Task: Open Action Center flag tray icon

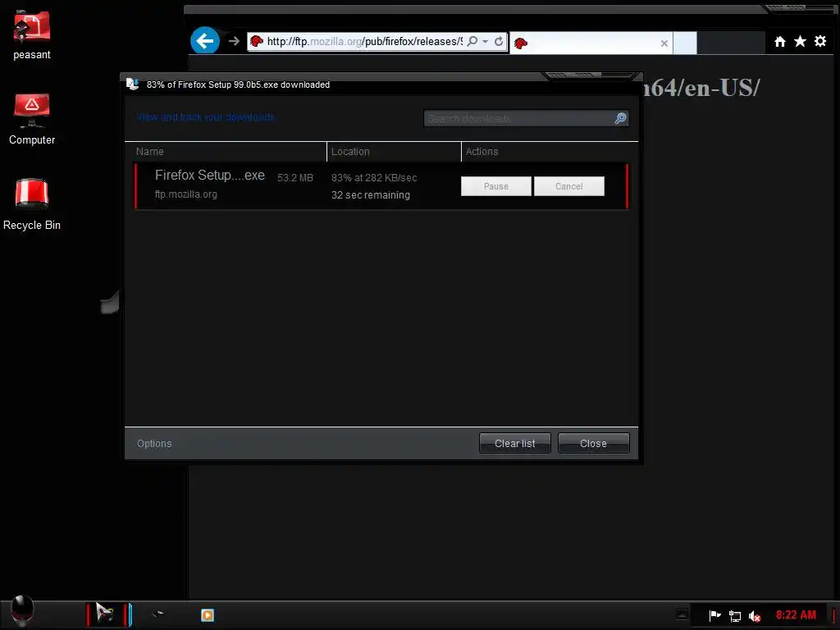Action: [x=714, y=615]
